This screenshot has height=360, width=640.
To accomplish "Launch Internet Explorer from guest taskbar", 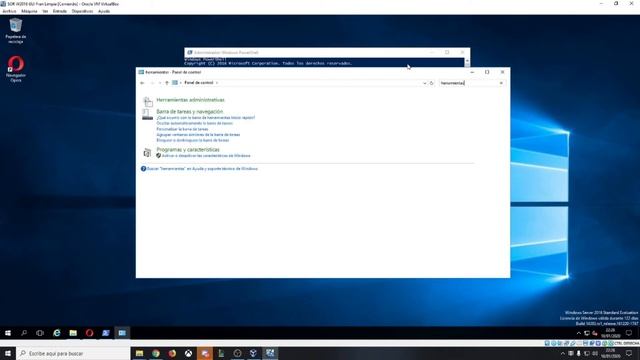I will pyautogui.click(x=57, y=333).
